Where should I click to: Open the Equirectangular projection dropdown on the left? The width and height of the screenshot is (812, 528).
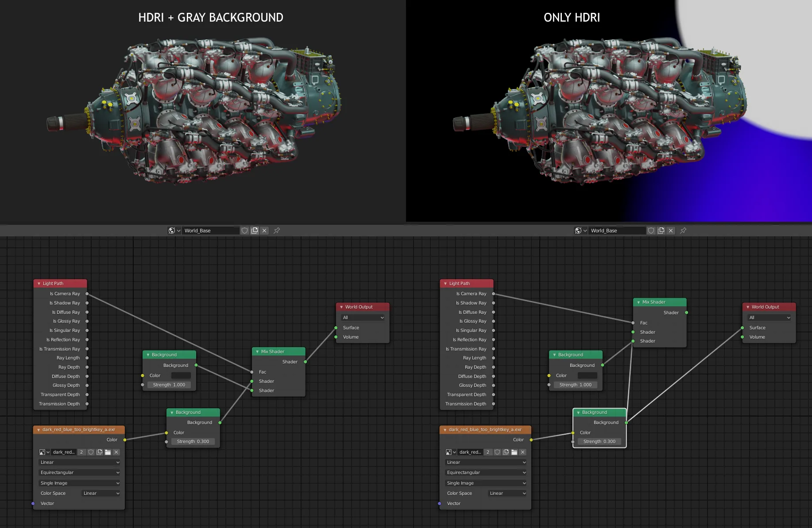pos(79,473)
